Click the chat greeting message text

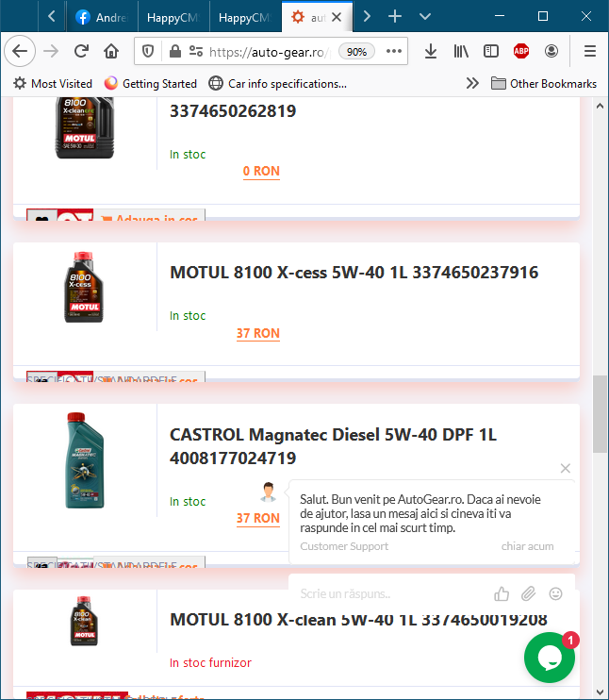pos(420,513)
